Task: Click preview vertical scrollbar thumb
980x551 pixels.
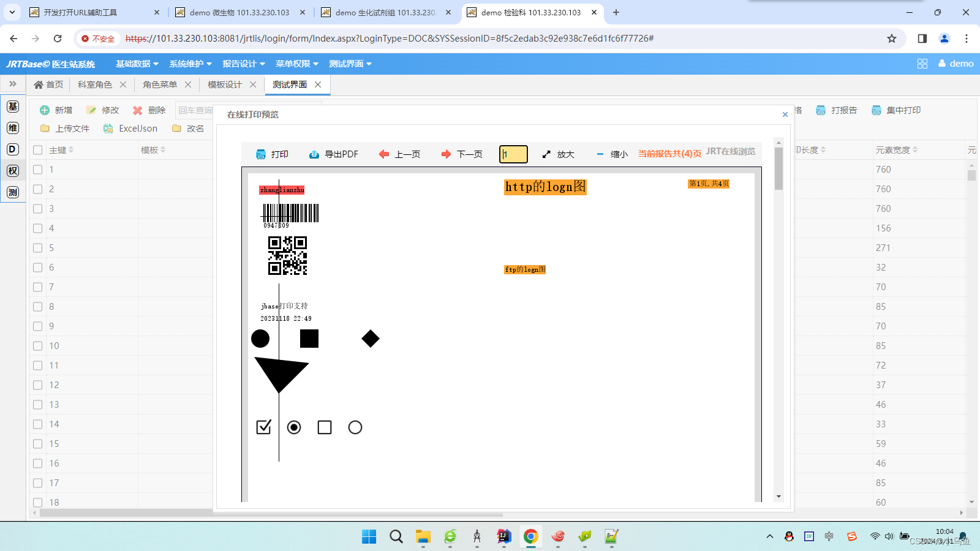Action: pyautogui.click(x=779, y=168)
